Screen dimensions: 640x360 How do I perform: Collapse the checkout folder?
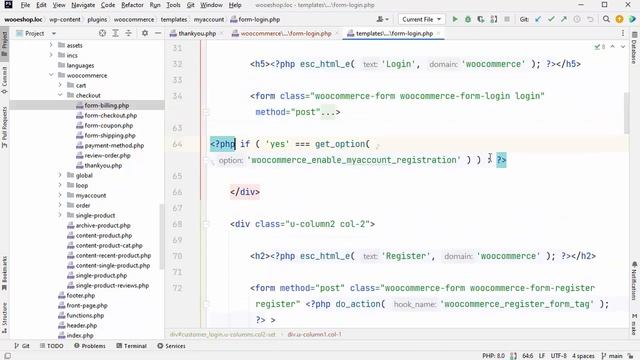[x=60, y=95]
